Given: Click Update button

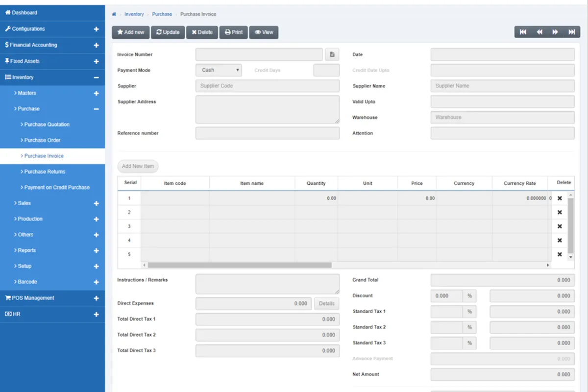Looking at the screenshot, I should pyautogui.click(x=168, y=32).
